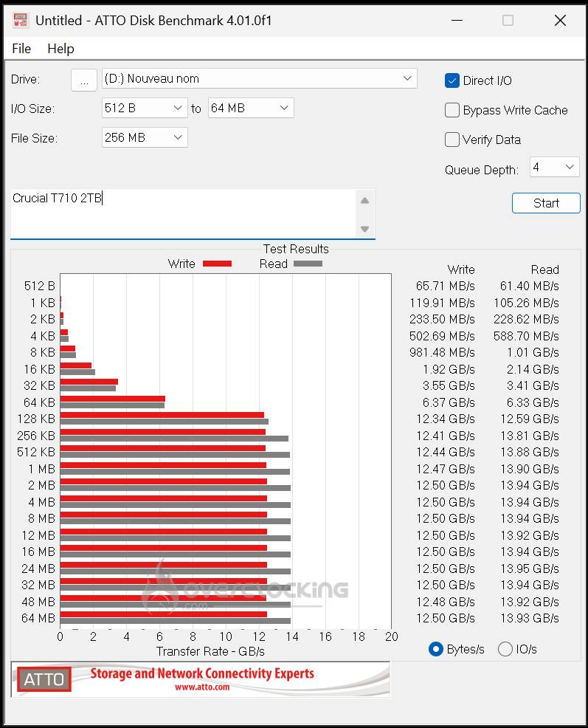Uncheck the Direct I/O checkbox
The height and width of the screenshot is (728, 588).
coord(452,80)
